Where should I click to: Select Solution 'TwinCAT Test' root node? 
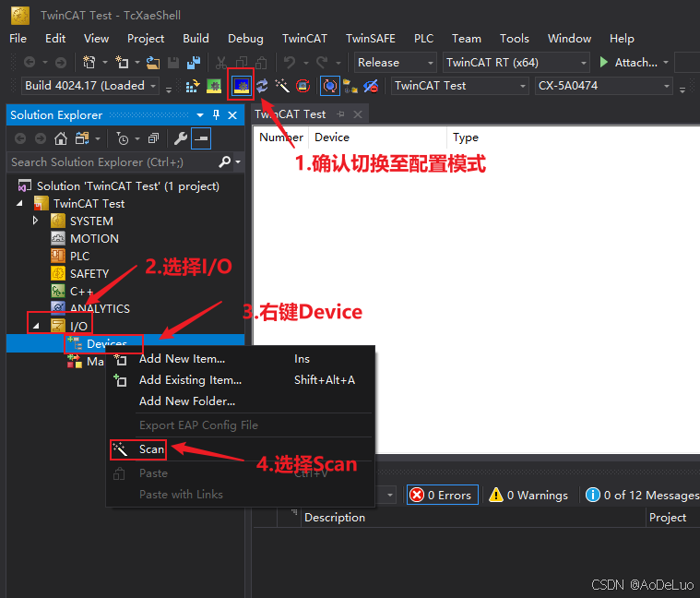[119, 185]
